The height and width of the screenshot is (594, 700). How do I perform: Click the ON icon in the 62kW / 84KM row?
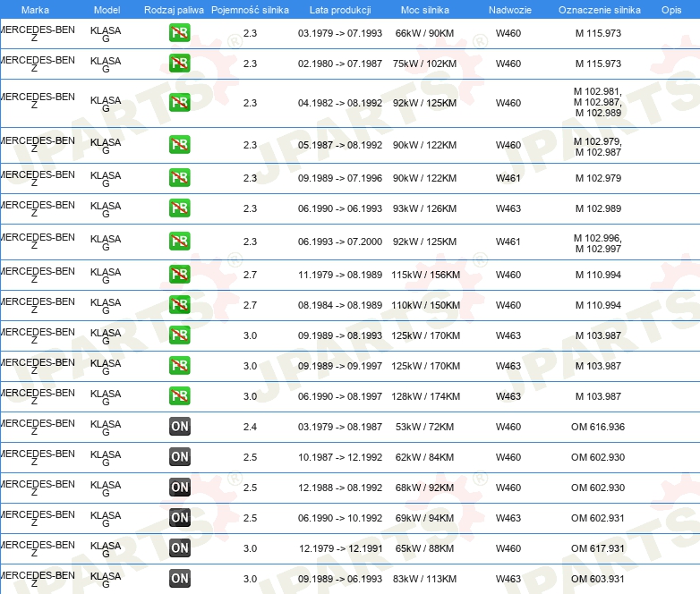click(179, 457)
